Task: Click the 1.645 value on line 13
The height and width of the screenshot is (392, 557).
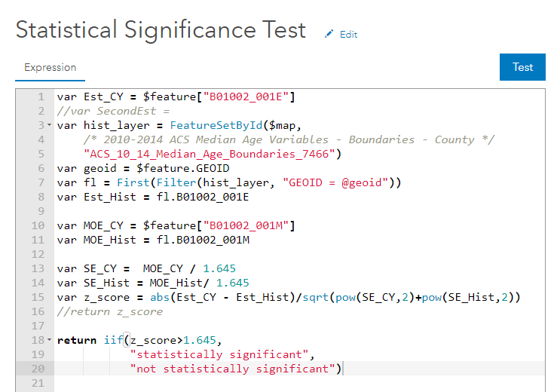Action: [x=219, y=268]
